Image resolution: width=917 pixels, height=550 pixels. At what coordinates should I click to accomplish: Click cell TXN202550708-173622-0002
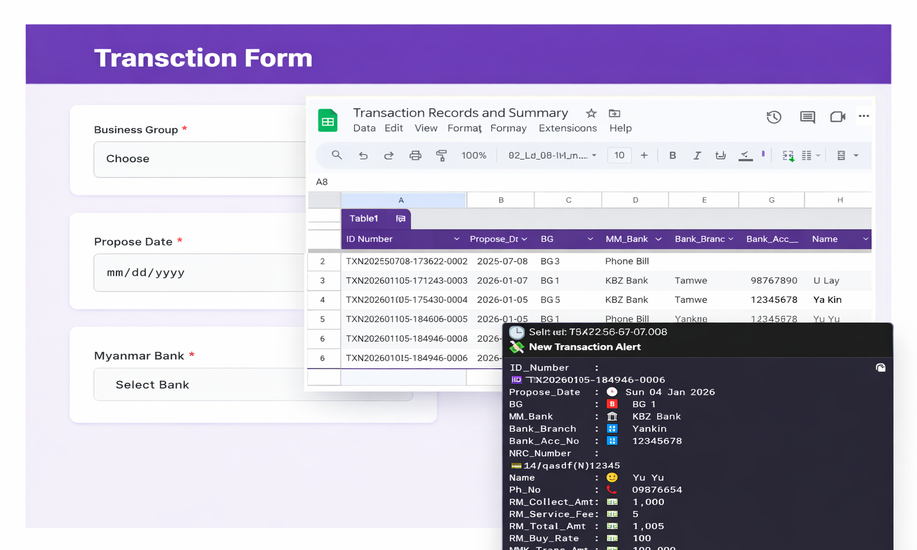406,262
